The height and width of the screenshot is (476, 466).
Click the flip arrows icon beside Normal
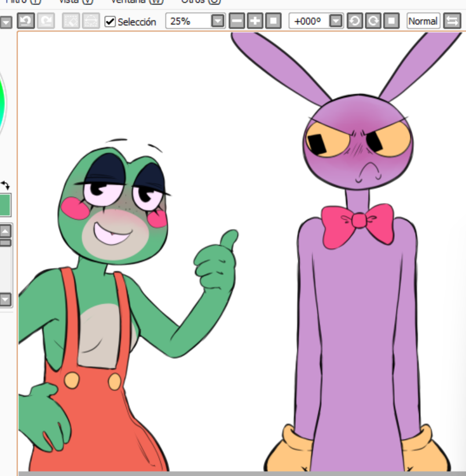452,21
